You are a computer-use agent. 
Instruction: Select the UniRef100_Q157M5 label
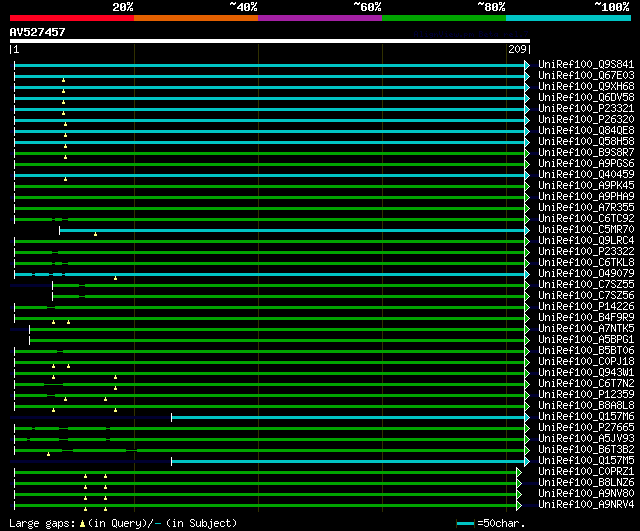coord(586,461)
